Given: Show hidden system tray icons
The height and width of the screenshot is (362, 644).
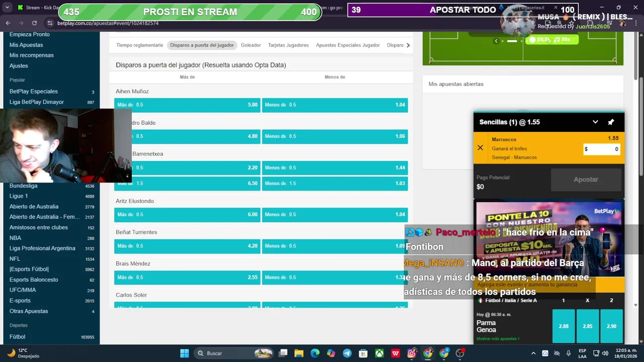Looking at the screenshot, I should 533,353.
